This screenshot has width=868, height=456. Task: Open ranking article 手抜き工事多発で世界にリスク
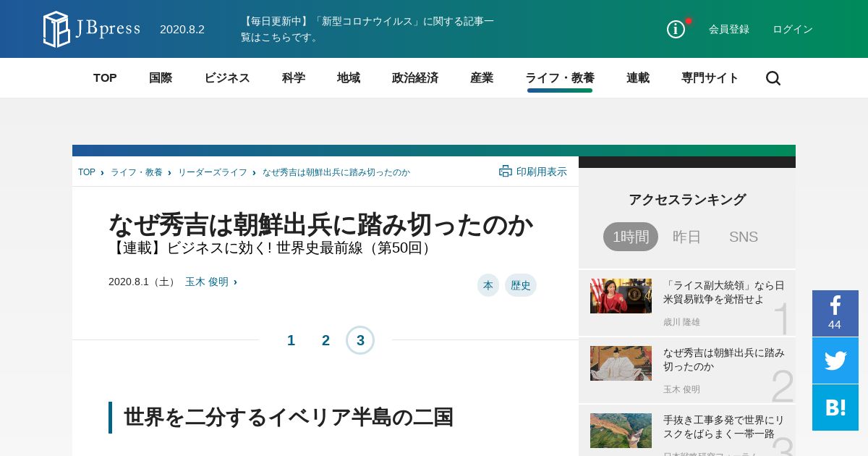click(724, 427)
